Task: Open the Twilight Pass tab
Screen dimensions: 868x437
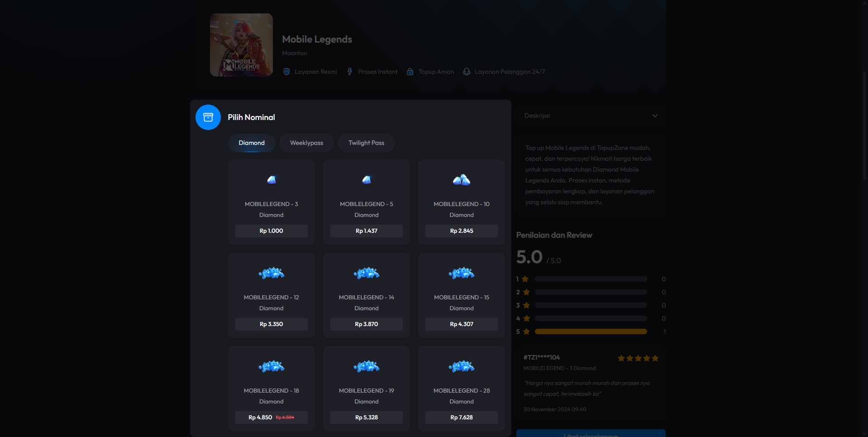Action: tap(367, 143)
